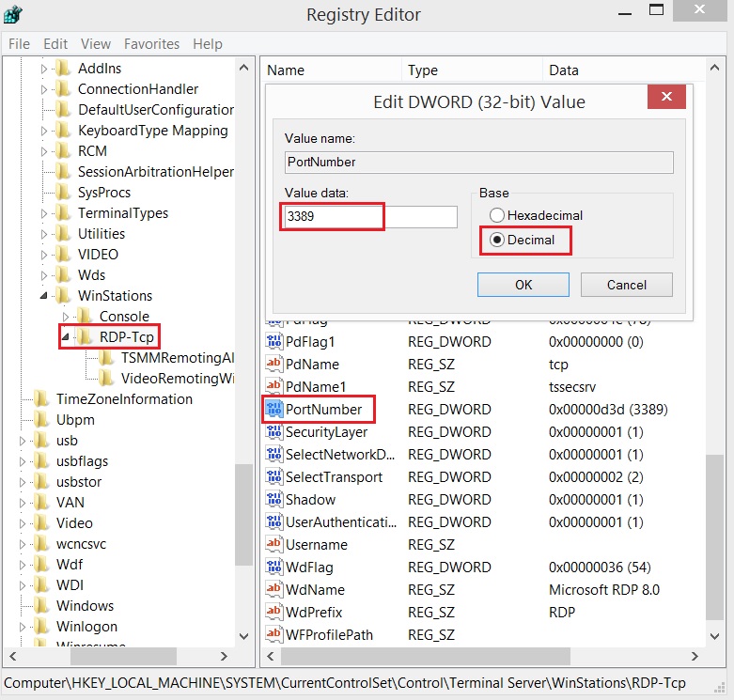Expand the AddIns registry key

tap(44, 69)
